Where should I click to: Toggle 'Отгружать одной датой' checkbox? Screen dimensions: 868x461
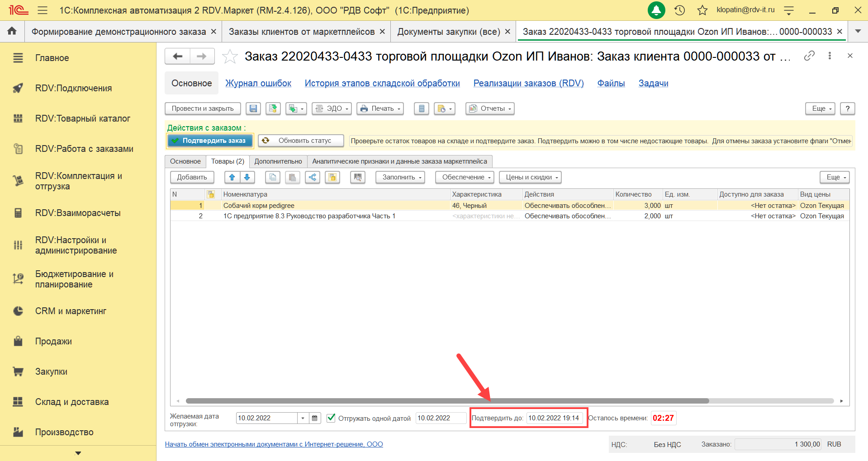click(331, 418)
